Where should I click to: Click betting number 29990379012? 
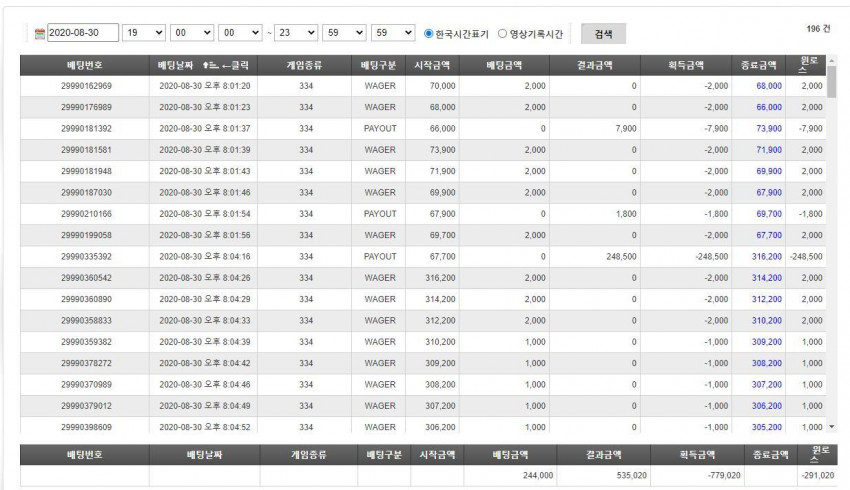(x=86, y=406)
